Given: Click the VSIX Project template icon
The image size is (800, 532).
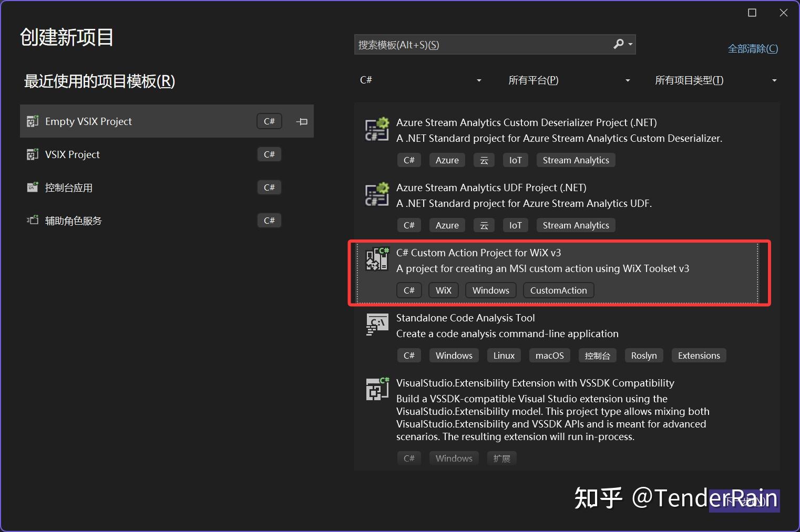Looking at the screenshot, I should tap(32, 154).
